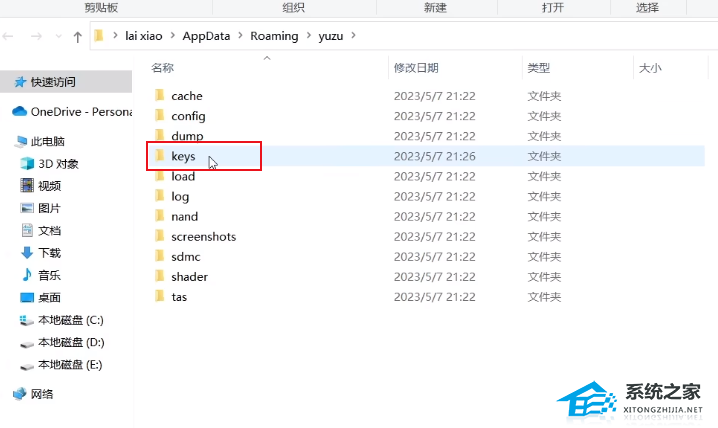Select the dump folder icon
Image resolution: width=718 pixels, height=428 pixels.
159,135
